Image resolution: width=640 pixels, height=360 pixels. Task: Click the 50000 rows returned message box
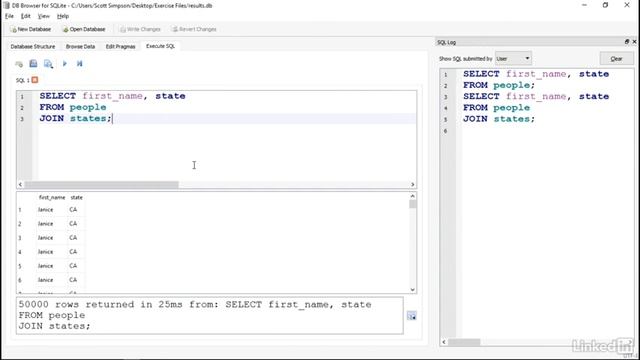209,316
